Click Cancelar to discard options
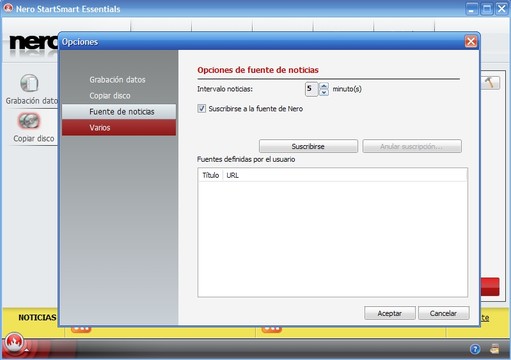 click(444, 313)
